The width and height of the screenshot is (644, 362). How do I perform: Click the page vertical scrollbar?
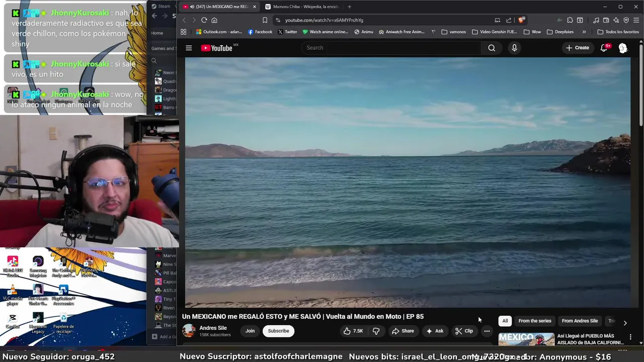pyautogui.click(x=641, y=85)
